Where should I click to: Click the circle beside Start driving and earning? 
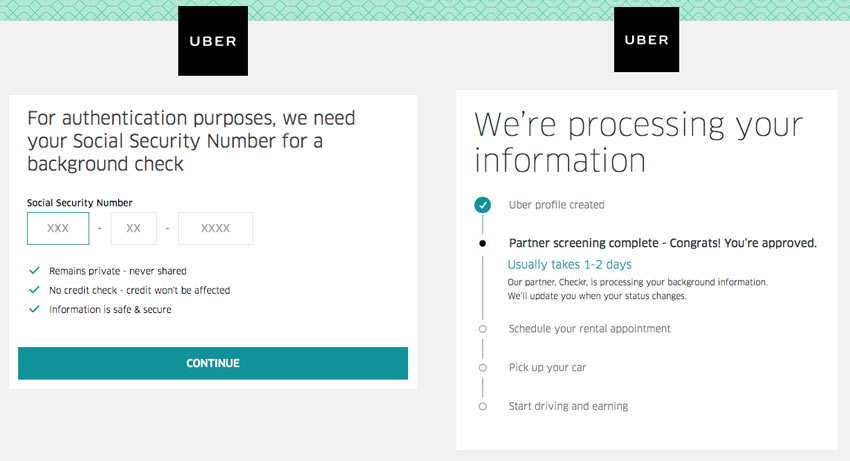pos(483,406)
